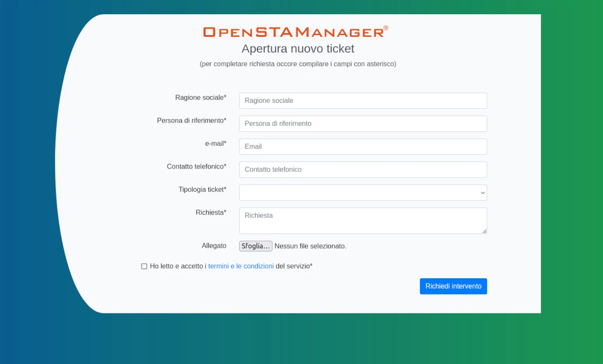603x364 pixels.
Task: Click the Richiesta* label
Action: [x=211, y=213]
